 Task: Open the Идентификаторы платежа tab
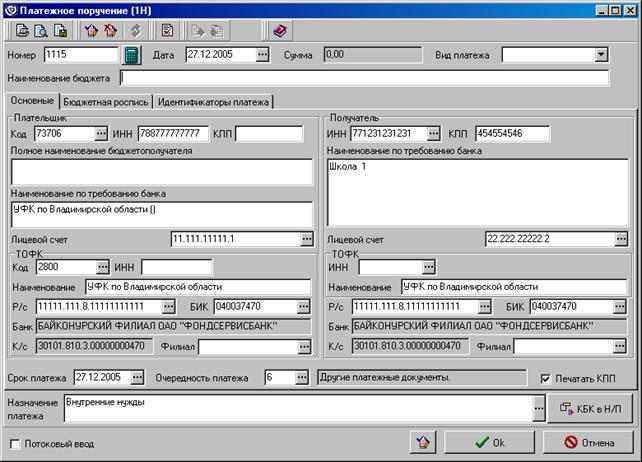coord(213,102)
